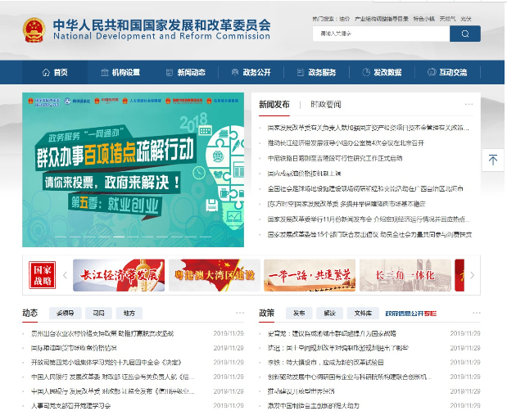The width and height of the screenshot is (507, 420).
Task: Click the back-to-top arrow button
Action: click(492, 160)
